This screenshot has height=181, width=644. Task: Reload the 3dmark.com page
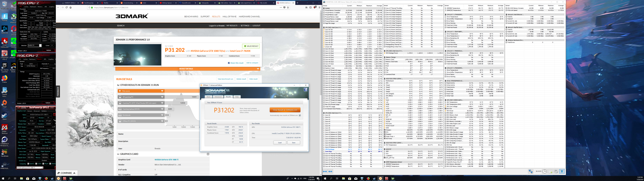coord(67,8)
